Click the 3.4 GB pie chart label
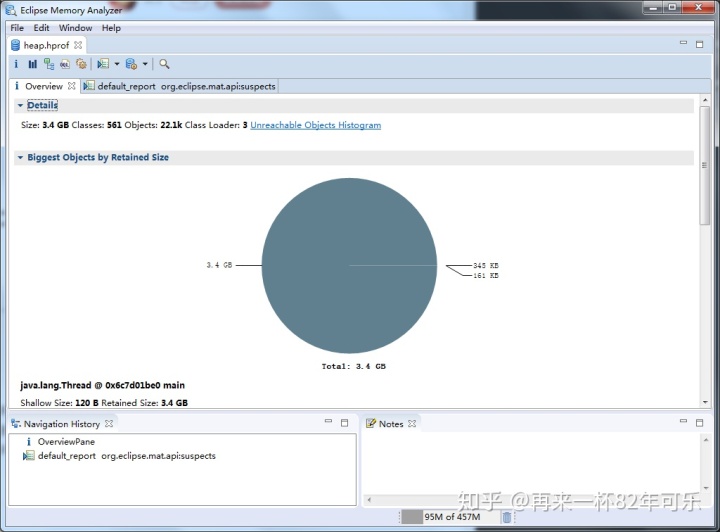This screenshot has width=720, height=532. click(219, 265)
